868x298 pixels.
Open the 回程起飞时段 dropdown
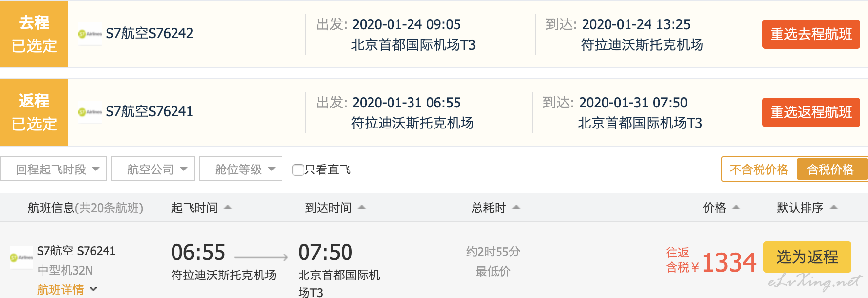click(x=53, y=169)
